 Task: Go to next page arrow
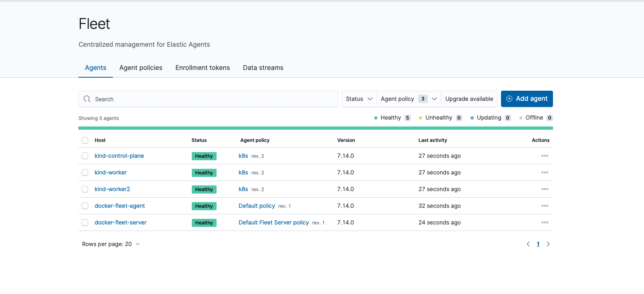[548, 244]
